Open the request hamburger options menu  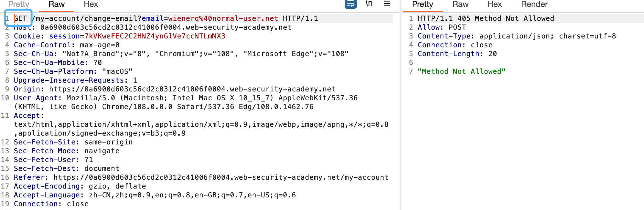click(x=387, y=4)
